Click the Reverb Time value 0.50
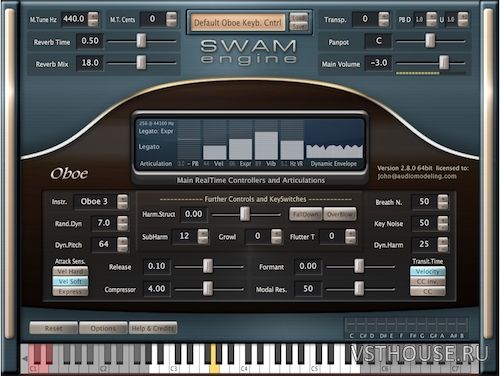The width and height of the screenshot is (500, 376). [x=90, y=41]
